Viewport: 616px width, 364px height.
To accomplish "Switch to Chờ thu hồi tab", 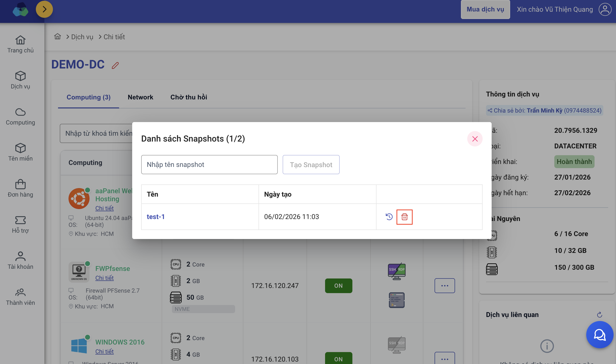I will click(189, 97).
